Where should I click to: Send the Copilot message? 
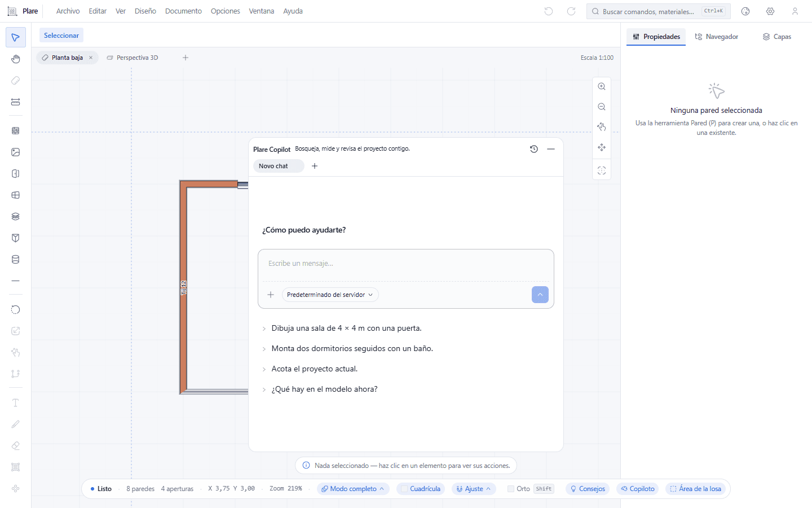(x=540, y=295)
